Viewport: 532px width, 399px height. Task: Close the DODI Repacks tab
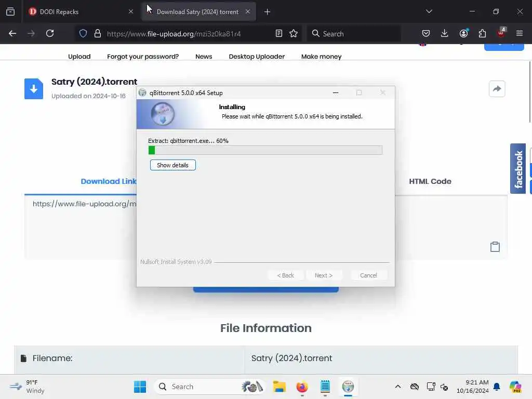point(131,11)
